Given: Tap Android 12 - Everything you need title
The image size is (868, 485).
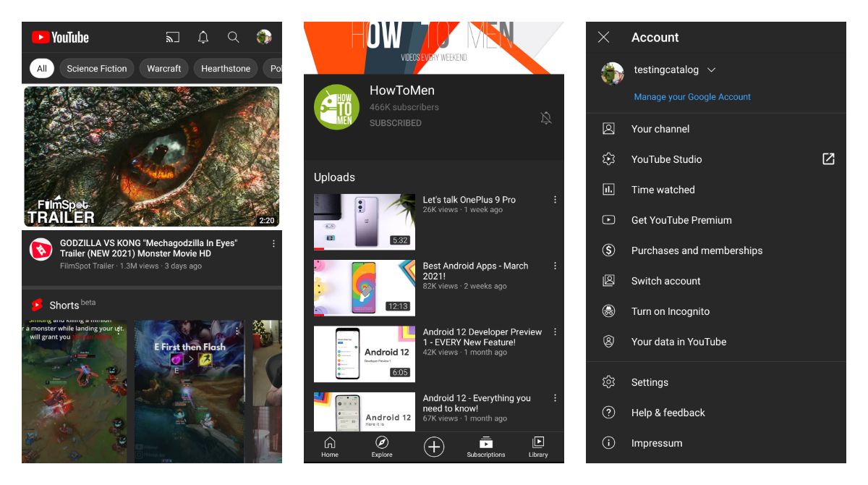Looking at the screenshot, I should click(x=477, y=403).
